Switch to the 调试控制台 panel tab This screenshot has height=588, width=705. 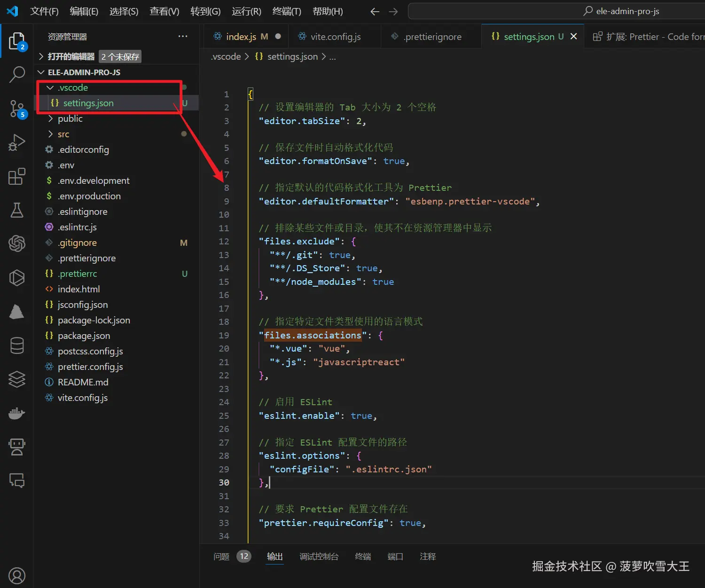click(x=319, y=557)
